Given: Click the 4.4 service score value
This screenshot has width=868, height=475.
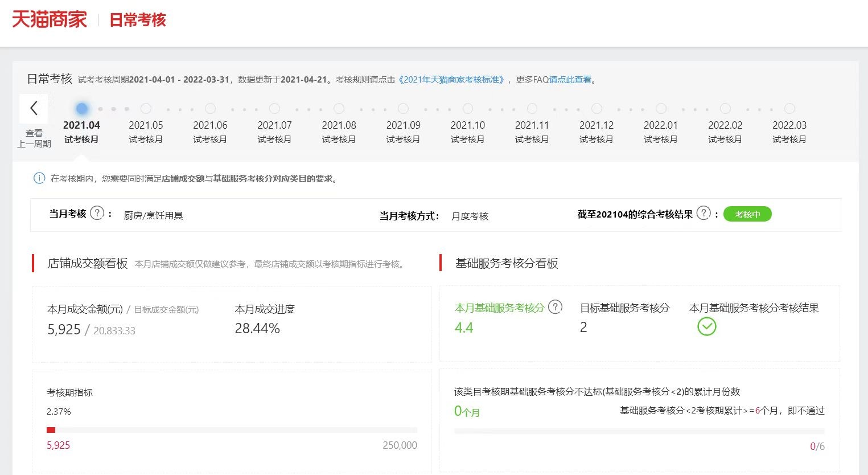Looking at the screenshot, I should tap(464, 327).
